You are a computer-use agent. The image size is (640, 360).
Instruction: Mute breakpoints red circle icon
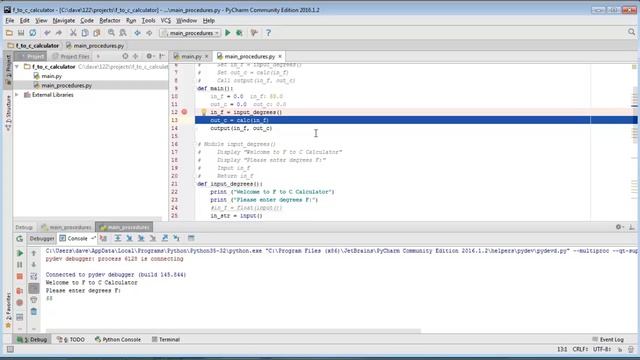pyautogui.click(x=20, y=303)
